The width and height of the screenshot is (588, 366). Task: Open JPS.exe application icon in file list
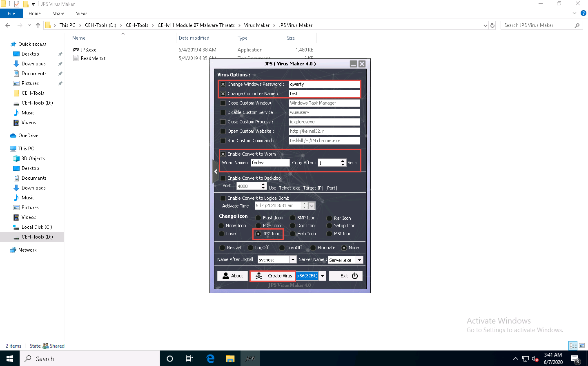coord(76,50)
